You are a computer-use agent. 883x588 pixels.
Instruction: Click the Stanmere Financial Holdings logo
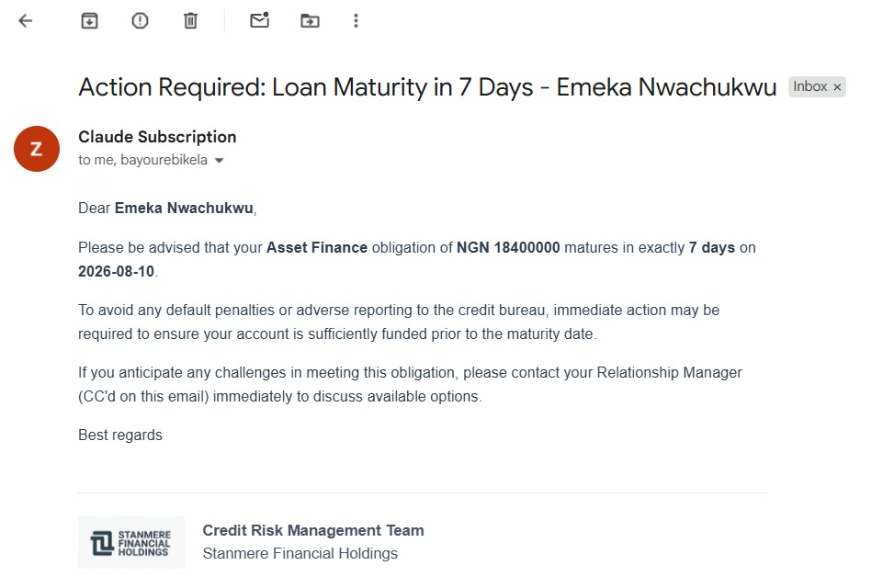click(x=131, y=542)
